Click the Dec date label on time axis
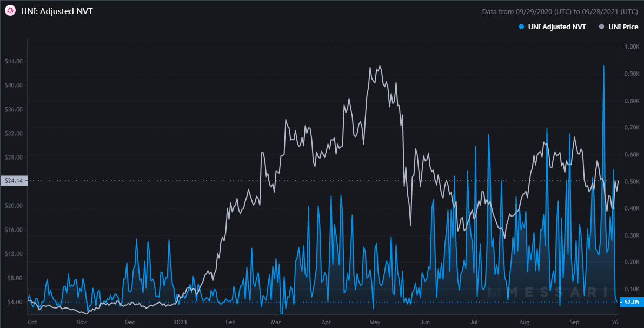644x328 pixels. pyautogui.click(x=130, y=322)
